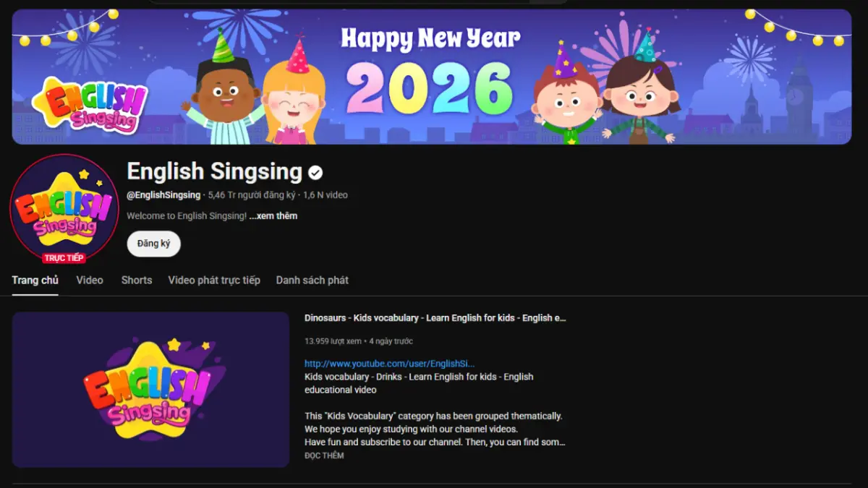Viewport: 868px width, 488px height.
Task: Open the Danh sách phát tab
Action: coord(312,280)
